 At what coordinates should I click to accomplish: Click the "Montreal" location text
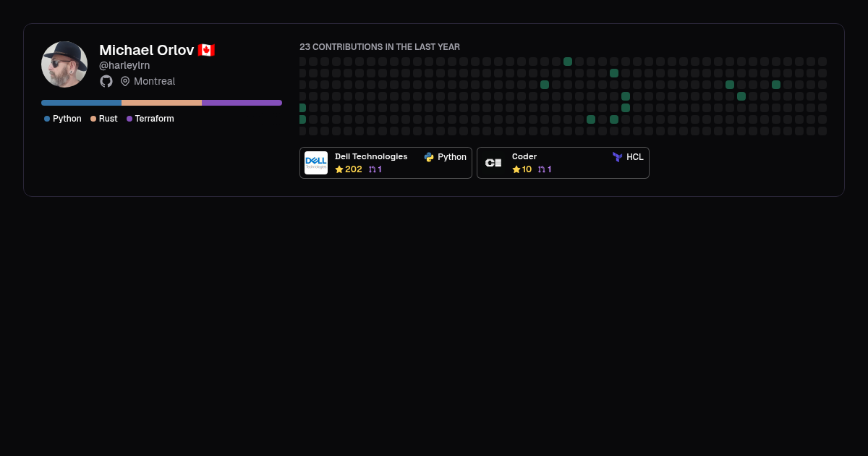click(155, 81)
